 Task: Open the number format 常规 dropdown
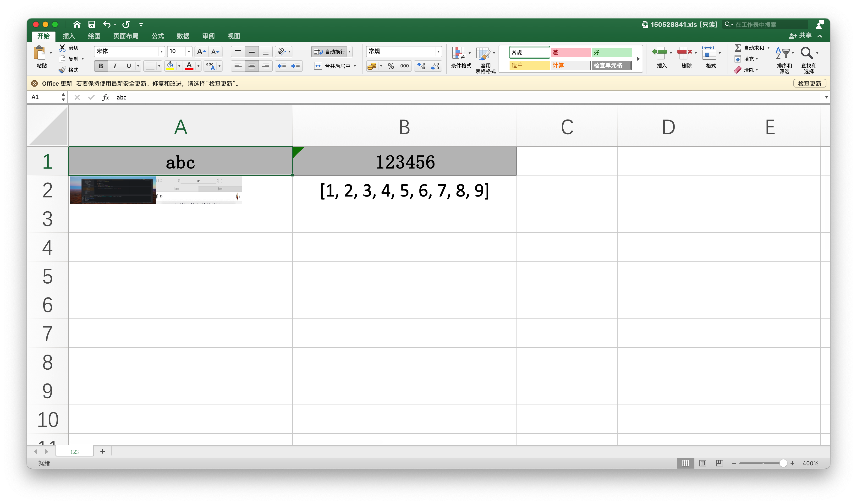click(438, 52)
